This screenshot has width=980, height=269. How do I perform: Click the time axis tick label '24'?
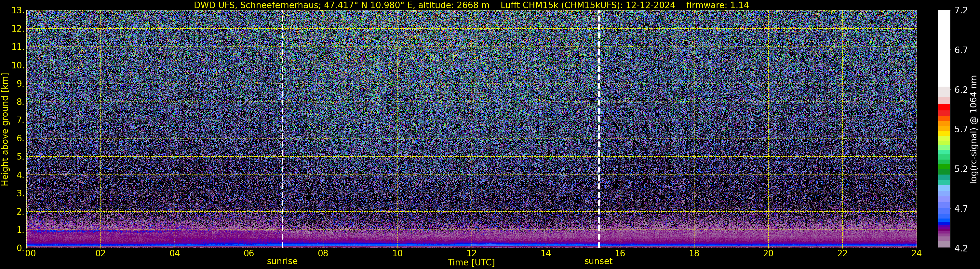917,253
